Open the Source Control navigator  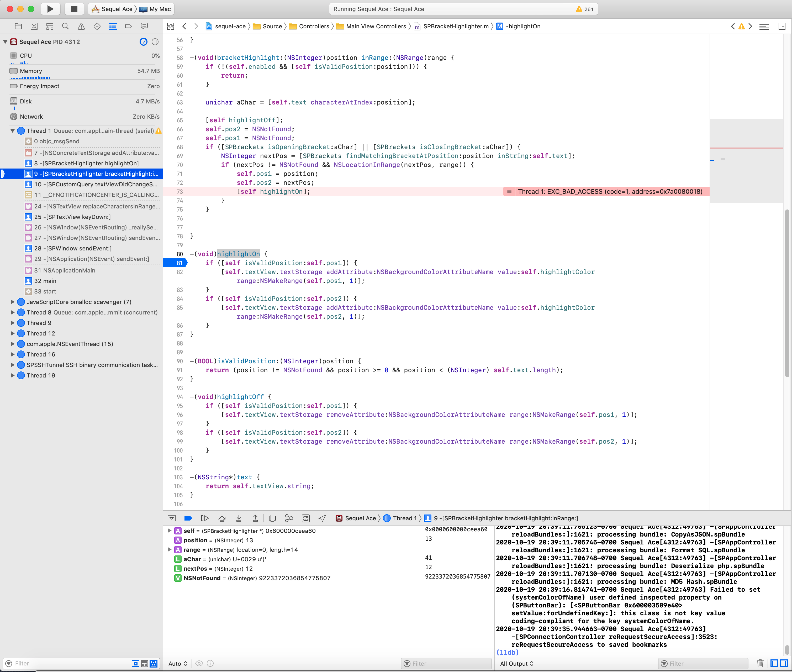click(34, 26)
